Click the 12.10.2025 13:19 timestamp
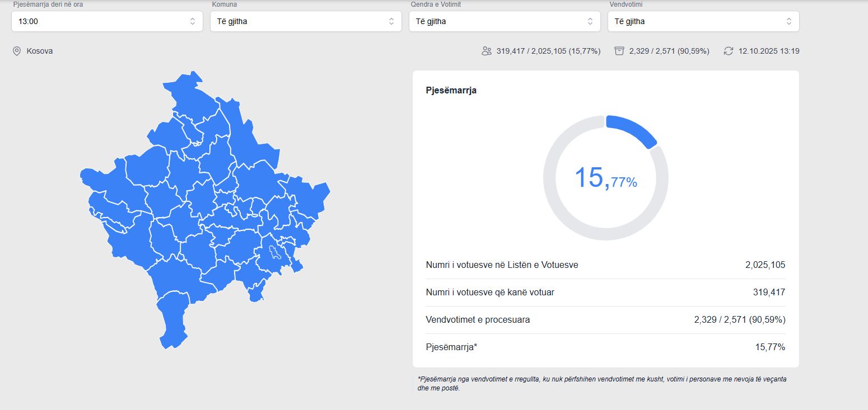This screenshot has width=868, height=410. (x=769, y=51)
